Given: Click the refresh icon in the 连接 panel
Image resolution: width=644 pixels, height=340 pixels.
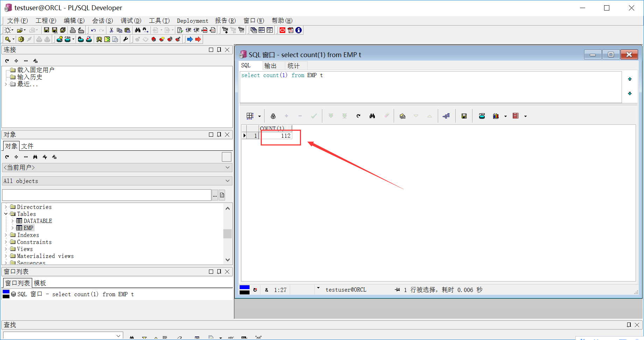Looking at the screenshot, I should [7, 61].
